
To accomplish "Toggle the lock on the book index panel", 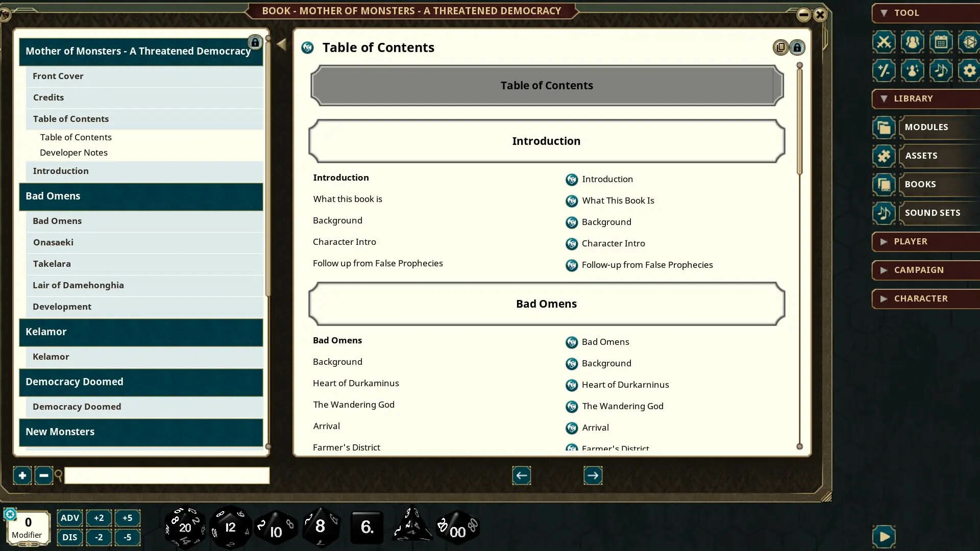I will 255,42.
